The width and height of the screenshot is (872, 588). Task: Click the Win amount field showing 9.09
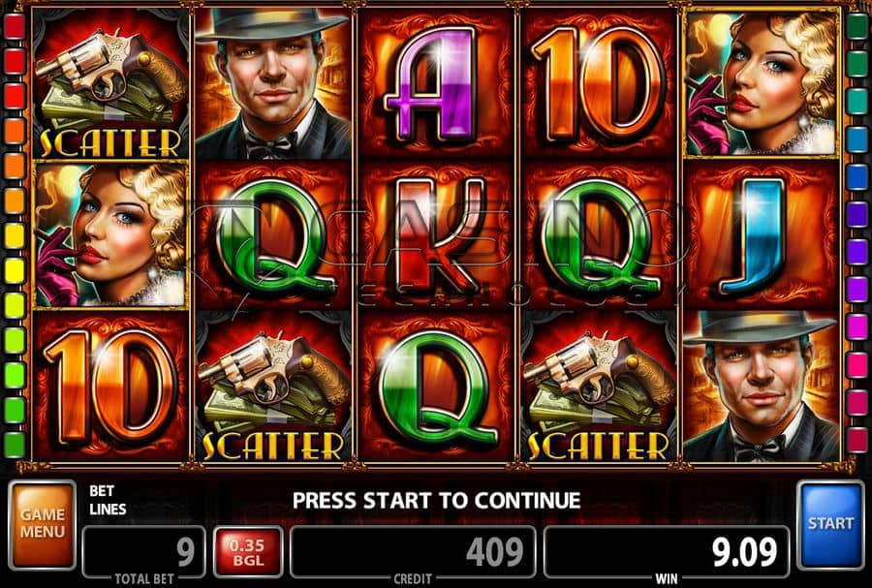click(x=667, y=552)
